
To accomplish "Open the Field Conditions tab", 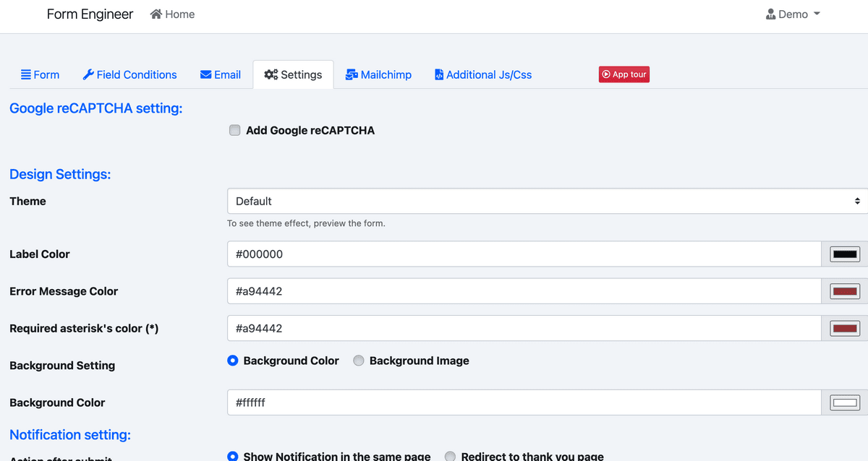I will (x=136, y=74).
